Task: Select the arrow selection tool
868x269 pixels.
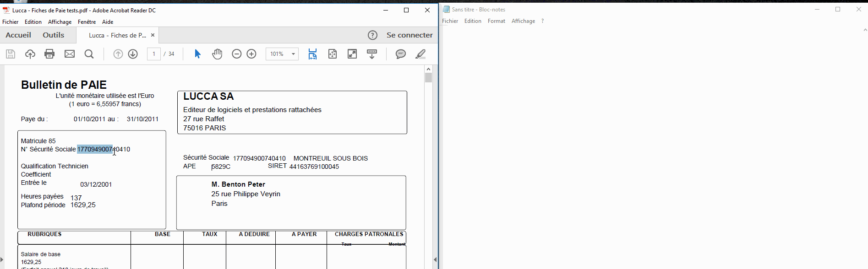Action: (197, 54)
